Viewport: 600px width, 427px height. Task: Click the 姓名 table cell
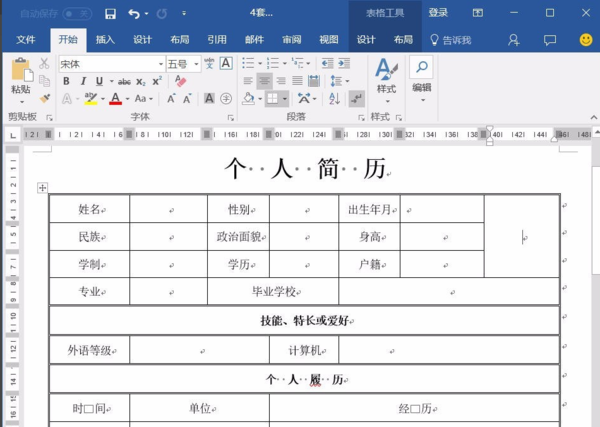pyautogui.click(x=90, y=209)
